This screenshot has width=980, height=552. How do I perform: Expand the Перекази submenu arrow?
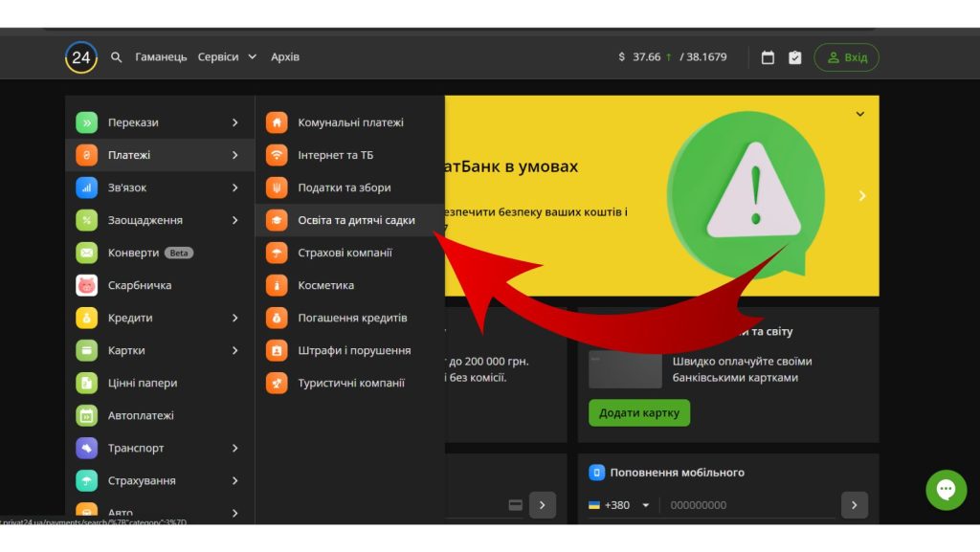pyautogui.click(x=234, y=122)
